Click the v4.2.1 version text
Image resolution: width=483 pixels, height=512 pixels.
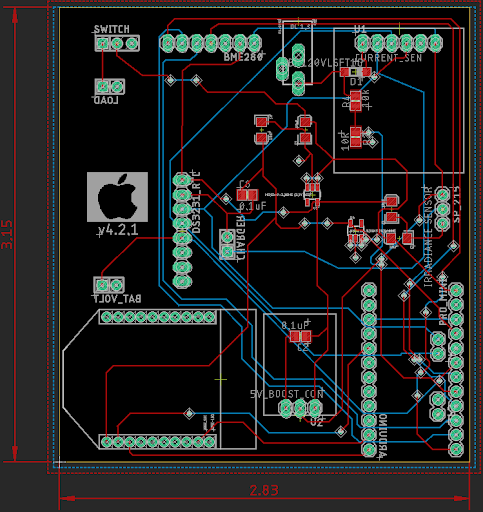coord(118,230)
